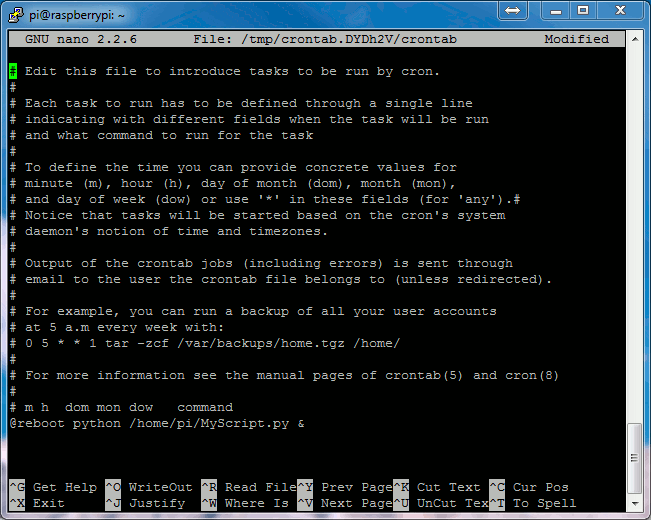Select the ^O WriteOut shortcut label
The height and width of the screenshot is (520, 651).
pos(149,487)
